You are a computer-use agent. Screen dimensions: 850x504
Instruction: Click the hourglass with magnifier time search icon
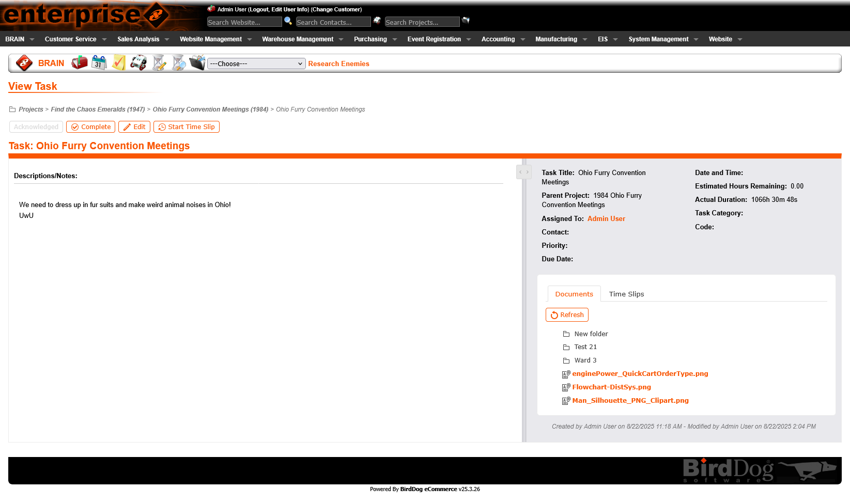(x=178, y=62)
